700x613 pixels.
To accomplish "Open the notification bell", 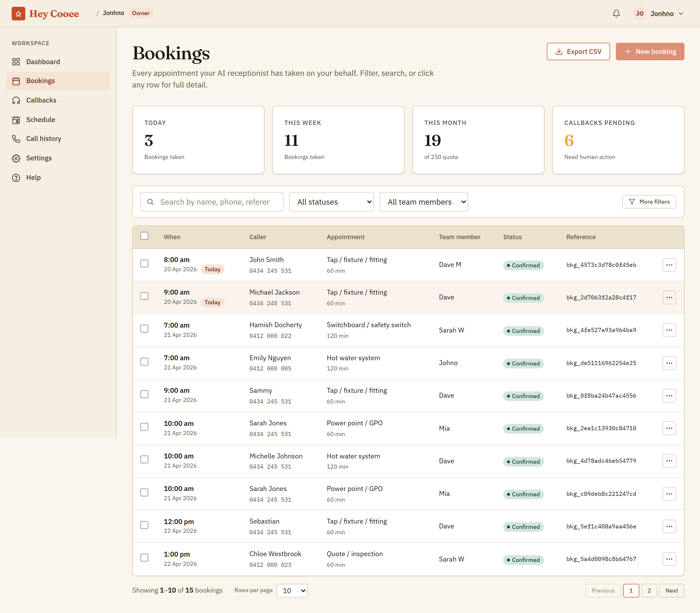I will tap(616, 13).
